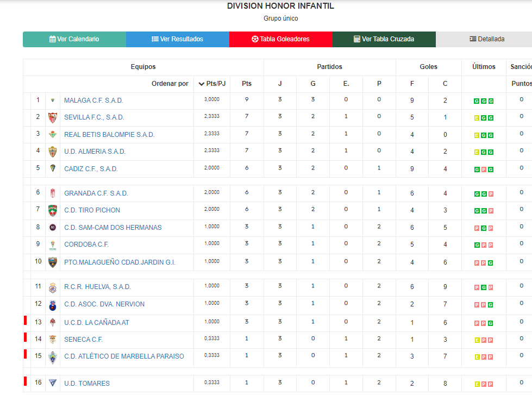Click the Cordoba C.F. crest icon
The image size is (532, 395).
(53, 244)
